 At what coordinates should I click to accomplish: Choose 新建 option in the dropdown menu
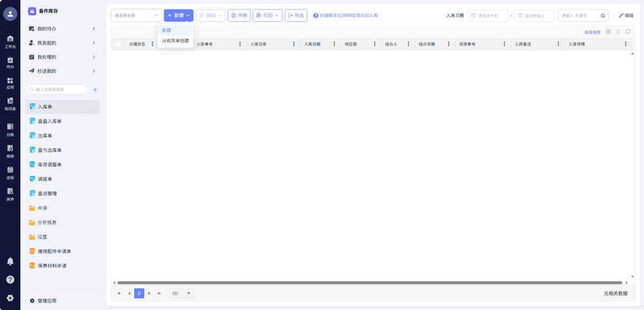167,30
